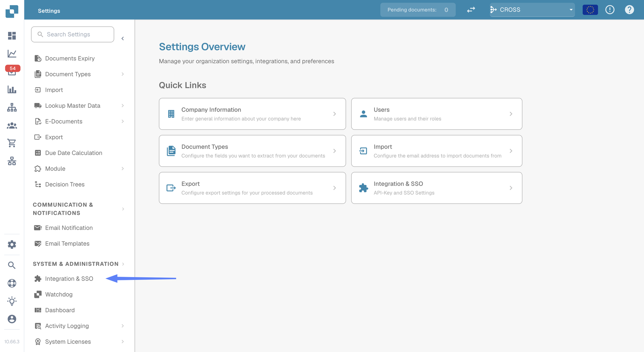Collapse the Communication & Notifications section
The width and height of the screenshot is (644, 352).
[x=123, y=209]
